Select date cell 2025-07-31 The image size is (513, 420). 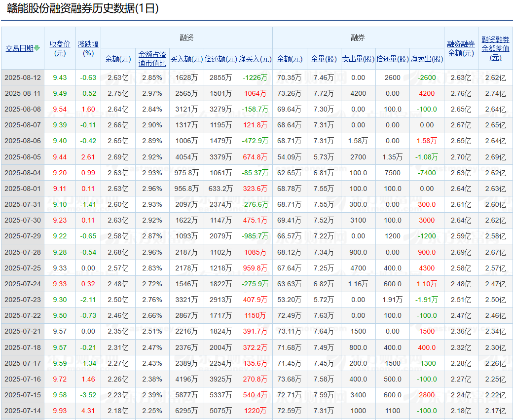(23, 204)
